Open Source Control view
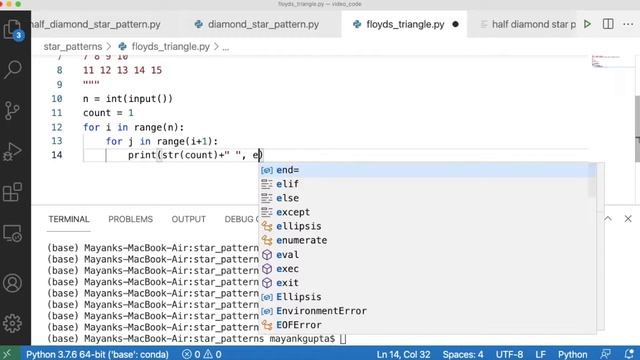The image size is (640, 360). click(13, 110)
